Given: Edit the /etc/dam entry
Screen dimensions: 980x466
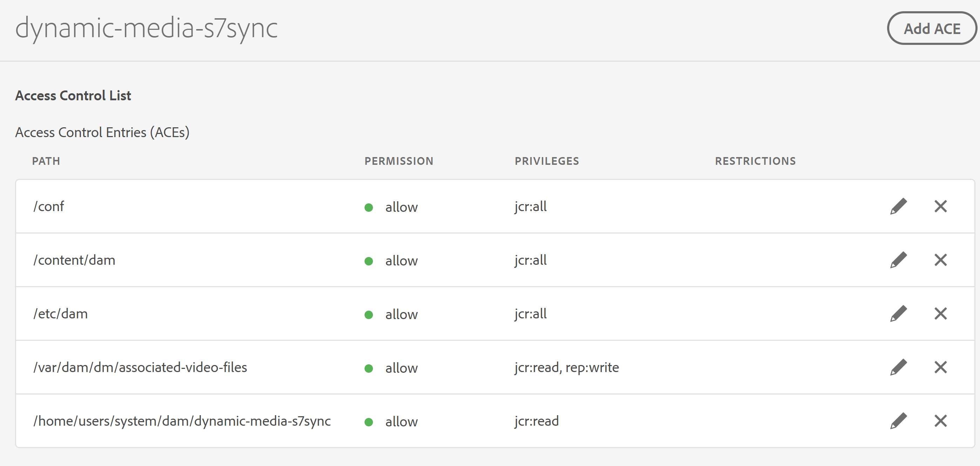Looking at the screenshot, I should (x=898, y=313).
